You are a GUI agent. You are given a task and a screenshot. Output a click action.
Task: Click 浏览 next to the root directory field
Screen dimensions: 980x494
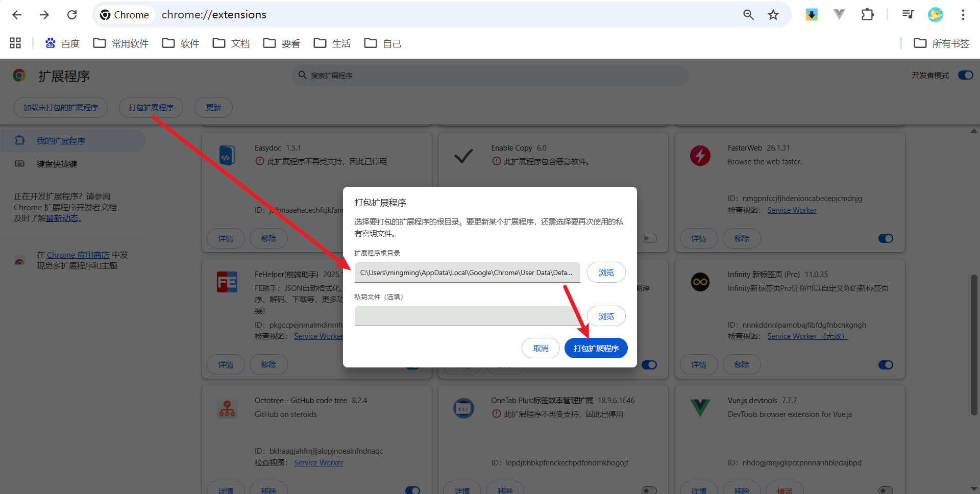coord(606,273)
